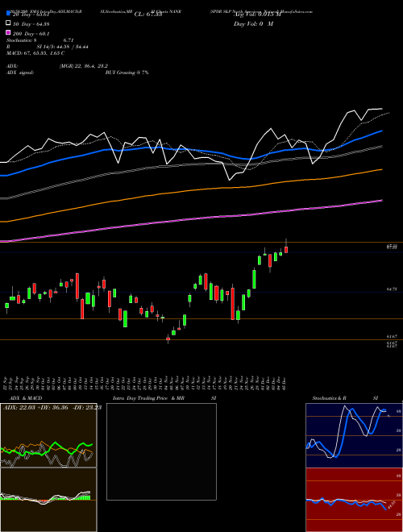Click the 'BUY Growing @ 7%' signal text
The image size is (403, 532).
(x=127, y=73)
